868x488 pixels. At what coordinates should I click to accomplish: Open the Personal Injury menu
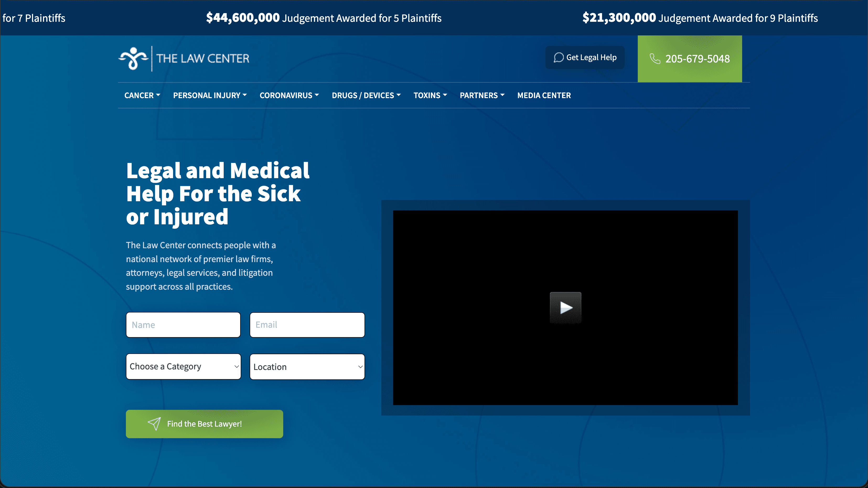[x=210, y=96]
